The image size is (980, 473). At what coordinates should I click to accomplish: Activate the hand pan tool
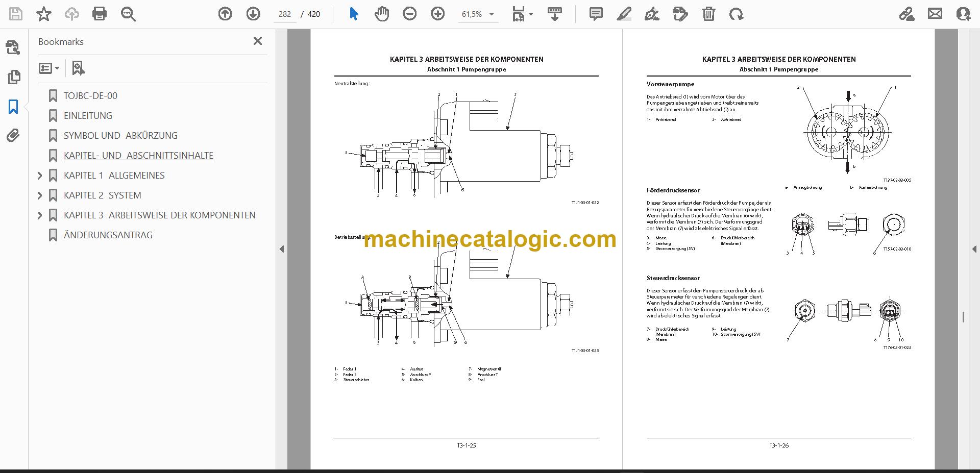(x=381, y=14)
